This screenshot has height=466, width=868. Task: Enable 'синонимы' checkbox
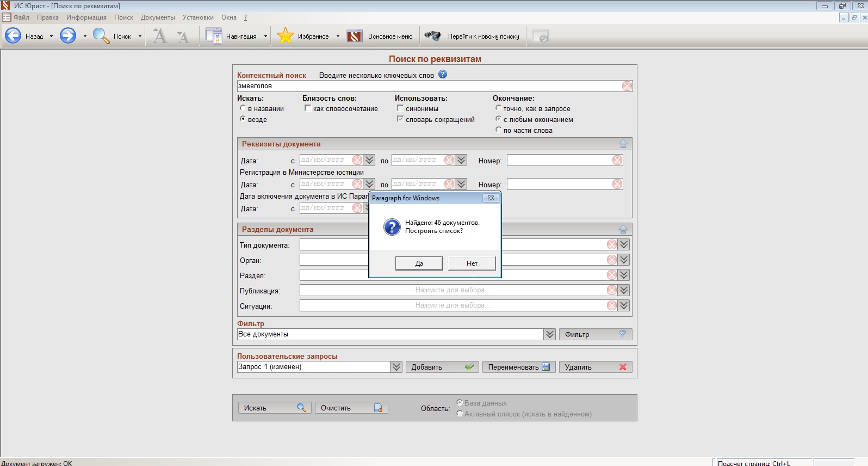click(400, 108)
